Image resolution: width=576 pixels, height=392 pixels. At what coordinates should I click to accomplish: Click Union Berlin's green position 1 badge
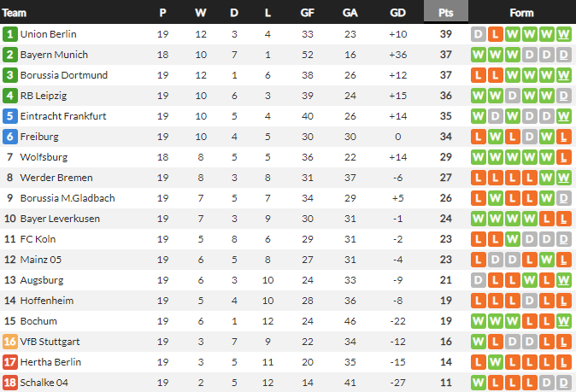tap(10, 34)
